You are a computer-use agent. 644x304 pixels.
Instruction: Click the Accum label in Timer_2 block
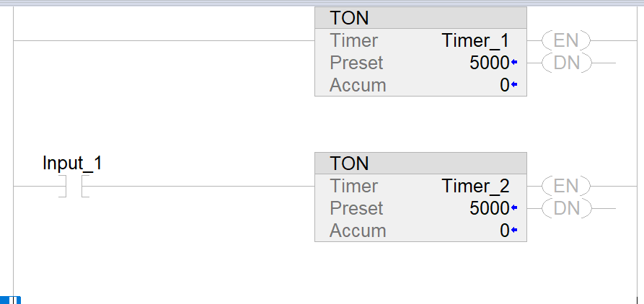tap(358, 231)
